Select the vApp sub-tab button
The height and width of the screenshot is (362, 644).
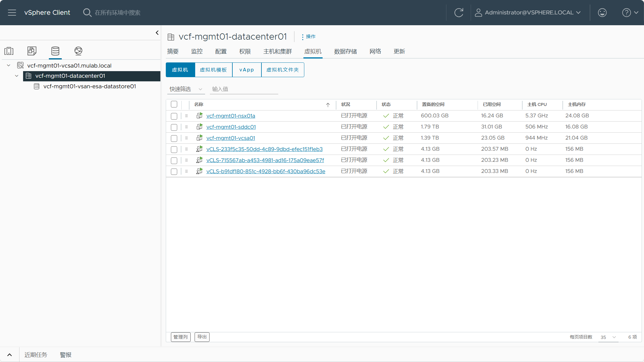point(247,70)
